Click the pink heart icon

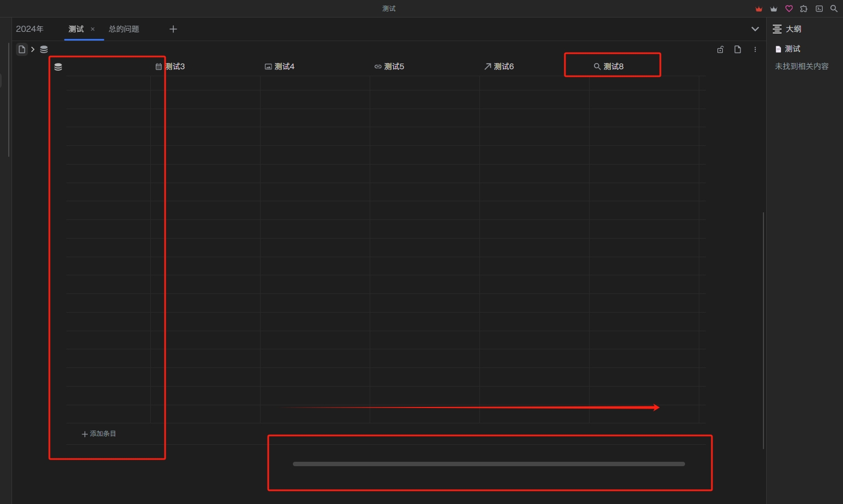[789, 9]
